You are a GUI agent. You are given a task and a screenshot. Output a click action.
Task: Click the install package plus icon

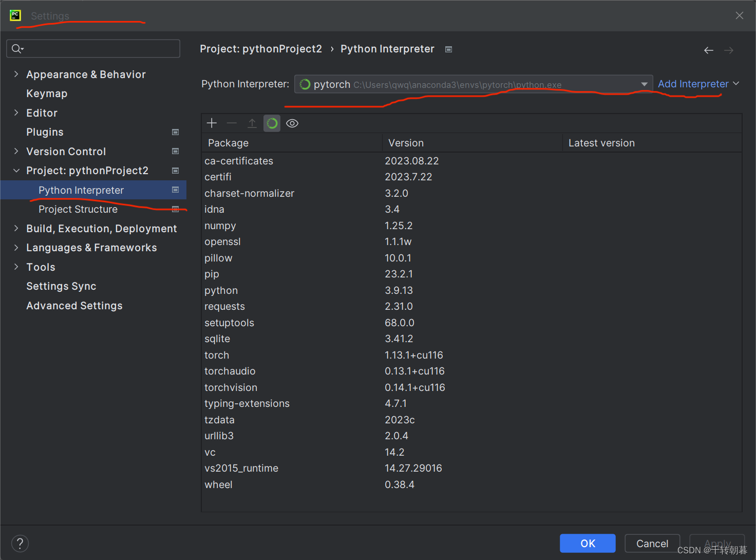(212, 123)
